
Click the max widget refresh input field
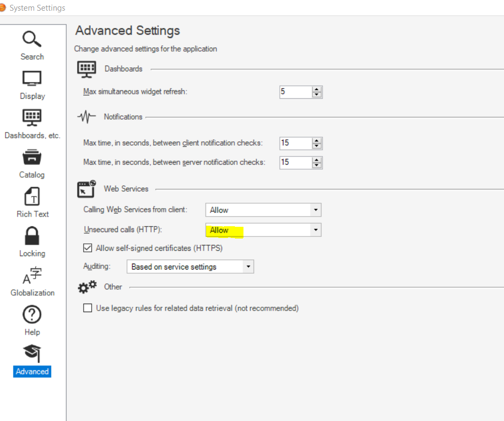click(x=295, y=92)
